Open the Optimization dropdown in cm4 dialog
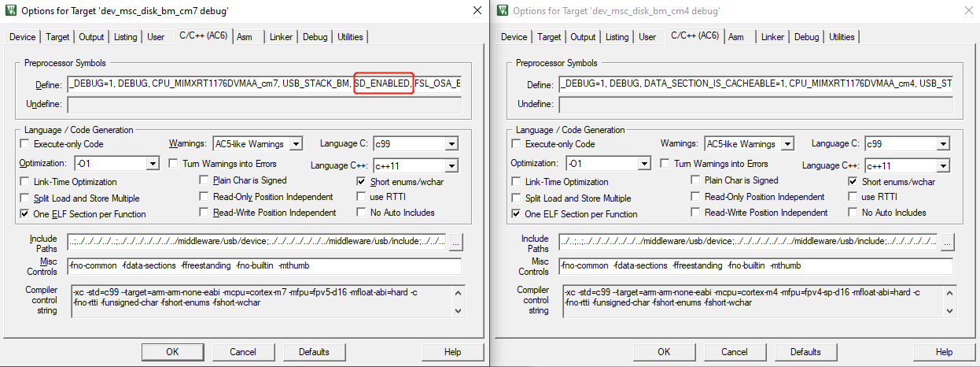The image size is (980, 367). coord(644,164)
